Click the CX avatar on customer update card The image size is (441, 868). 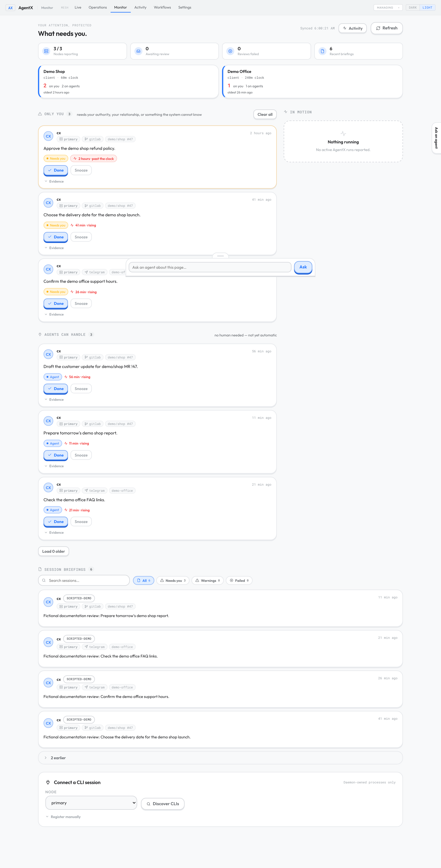click(x=49, y=354)
